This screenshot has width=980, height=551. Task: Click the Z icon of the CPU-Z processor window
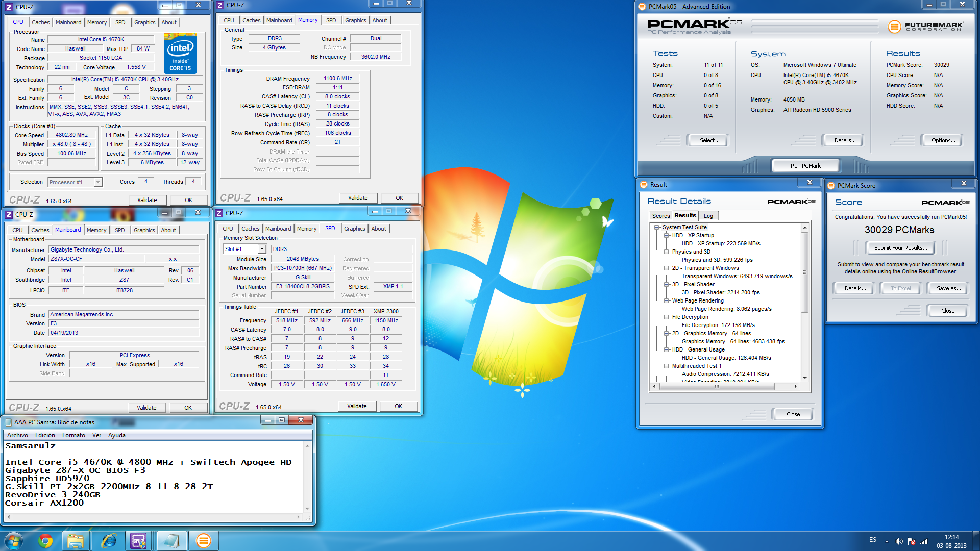click(9, 7)
